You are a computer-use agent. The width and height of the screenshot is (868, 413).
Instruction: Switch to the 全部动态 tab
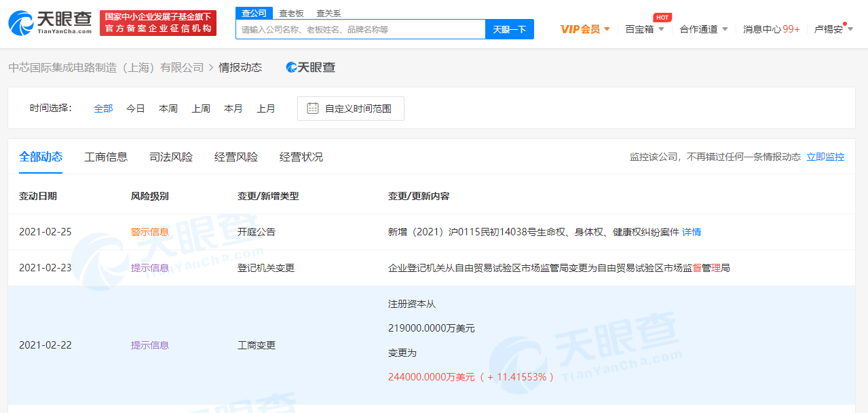click(x=41, y=157)
